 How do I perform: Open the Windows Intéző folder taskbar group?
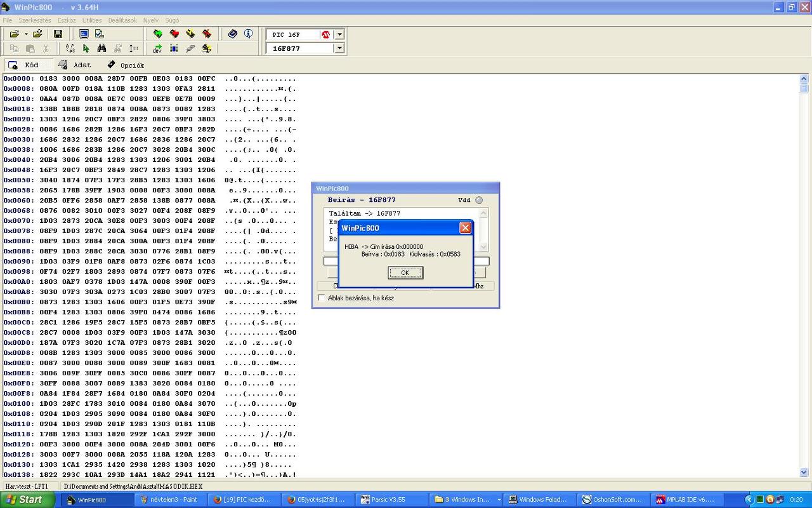click(466, 500)
